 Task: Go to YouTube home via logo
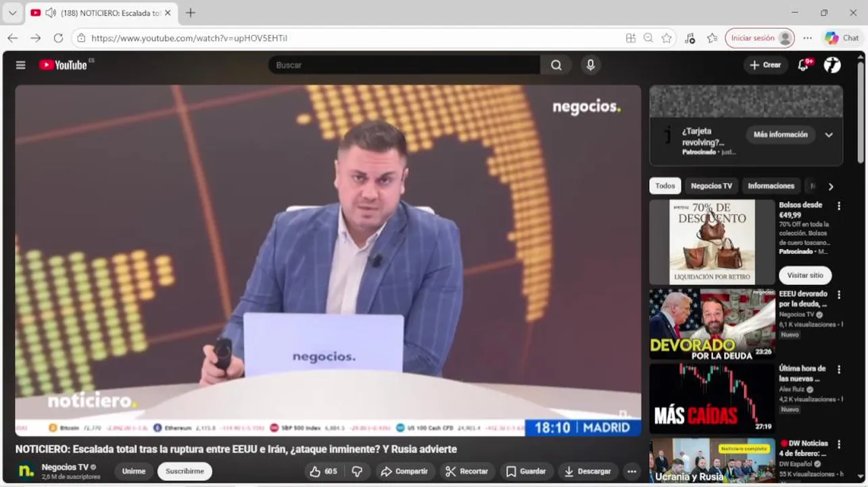tap(64, 65)
